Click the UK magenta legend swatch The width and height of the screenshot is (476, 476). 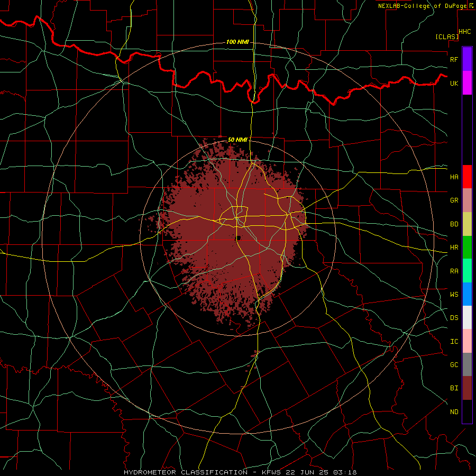467,83
